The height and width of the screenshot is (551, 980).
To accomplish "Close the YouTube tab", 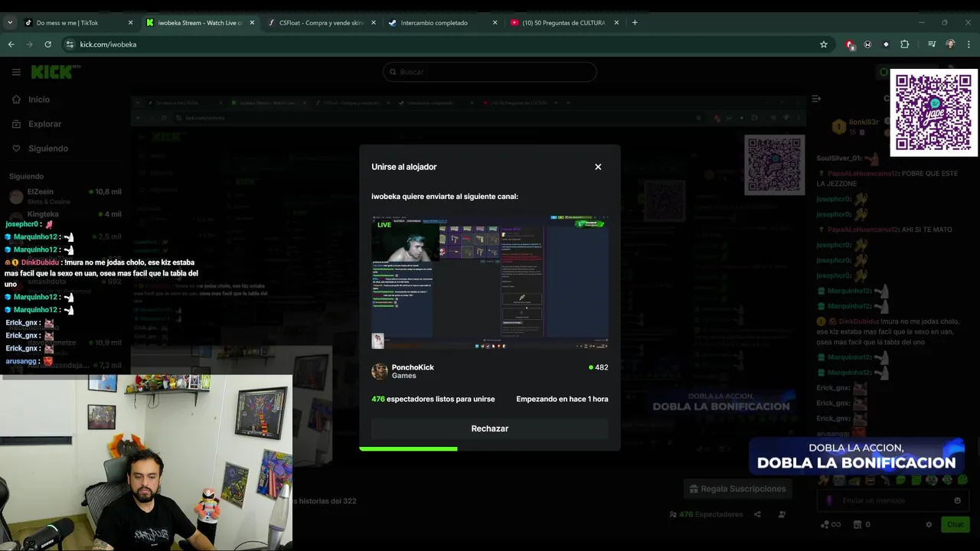I will pos(616,23).
